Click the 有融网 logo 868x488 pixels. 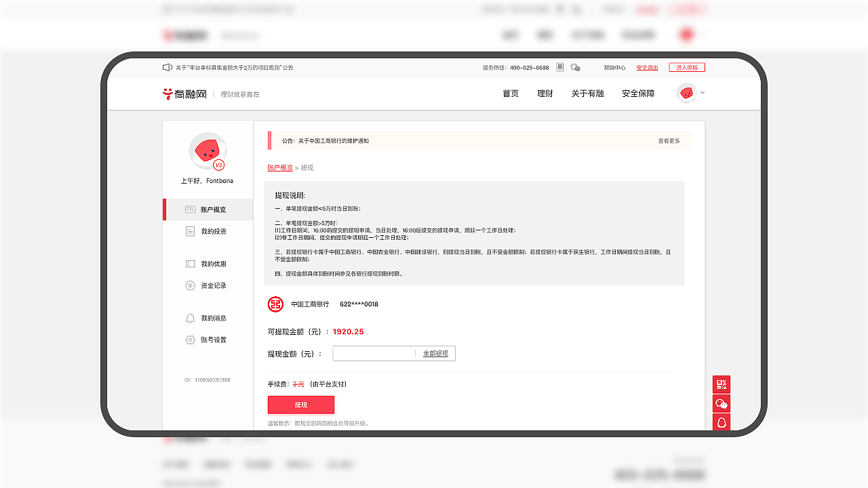184,94
